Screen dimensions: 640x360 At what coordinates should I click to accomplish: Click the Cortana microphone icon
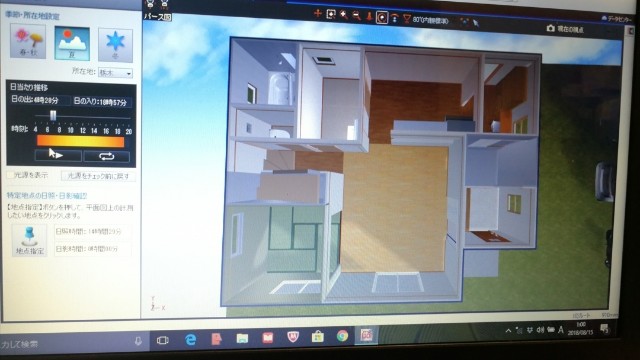[138, 341]
